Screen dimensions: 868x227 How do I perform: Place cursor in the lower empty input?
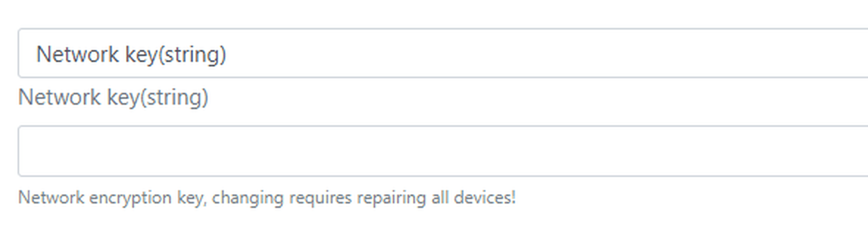click(x=443, y=151)
